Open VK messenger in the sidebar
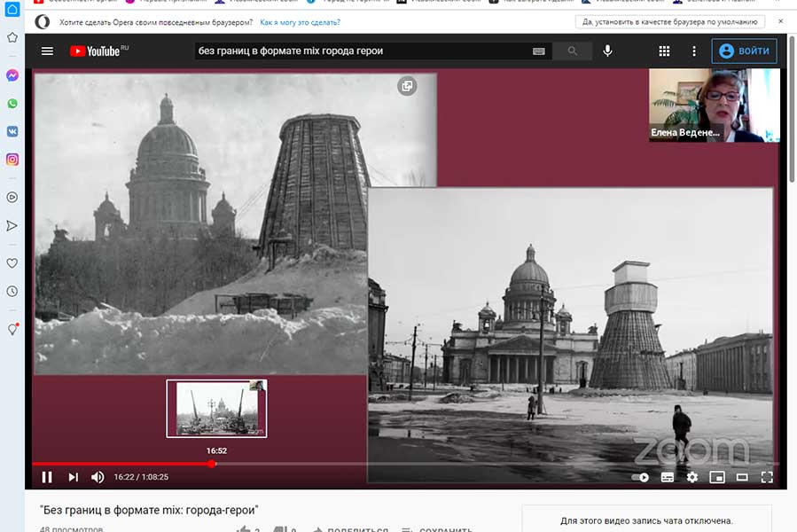797x532 pixels. tap(12, 132)
